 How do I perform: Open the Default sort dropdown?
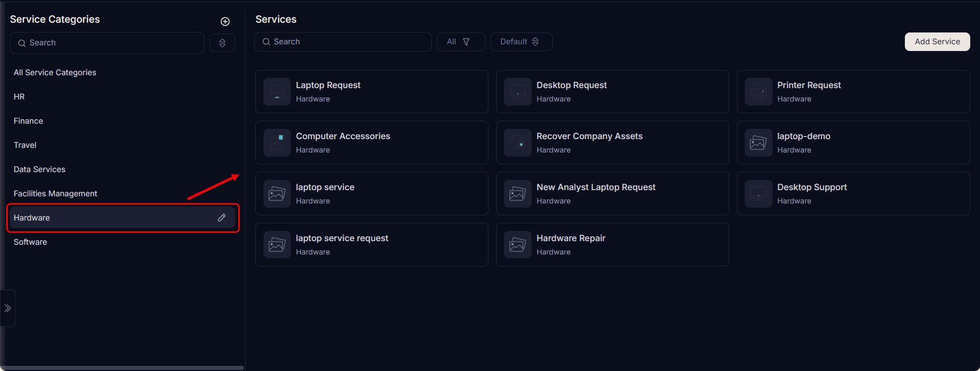521,42
